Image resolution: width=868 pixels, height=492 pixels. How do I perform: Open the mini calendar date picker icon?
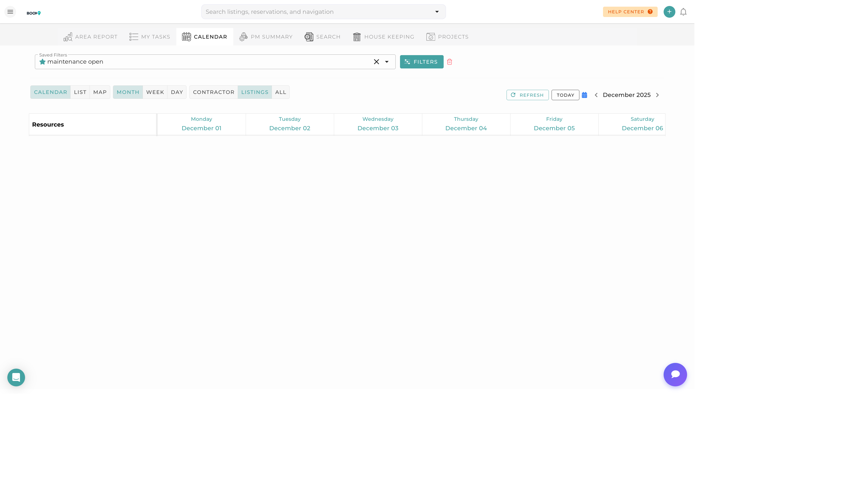click(x=585, y=95)
